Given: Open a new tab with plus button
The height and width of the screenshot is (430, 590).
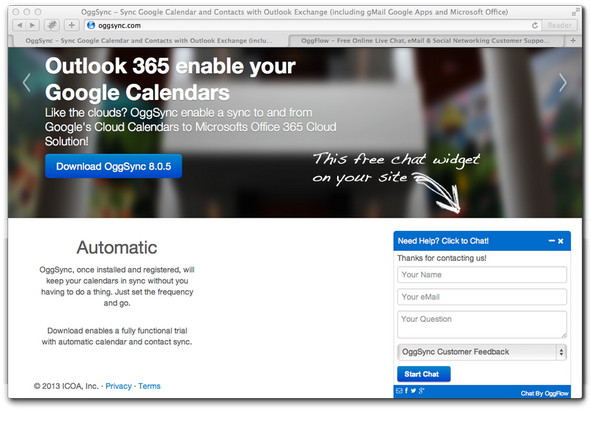Looking at the screenshot, I should coord(573,41).
